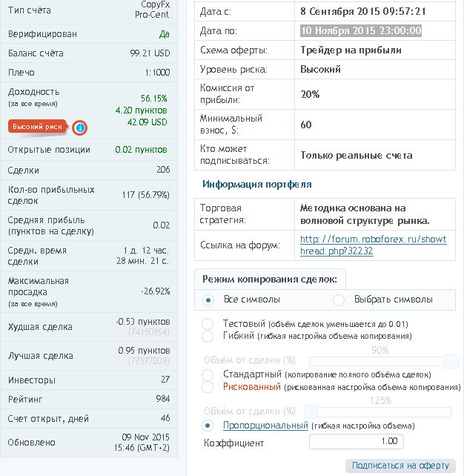Select the Все символы radio button
This screenshot has height=476, width=464.
click(208, 300)
